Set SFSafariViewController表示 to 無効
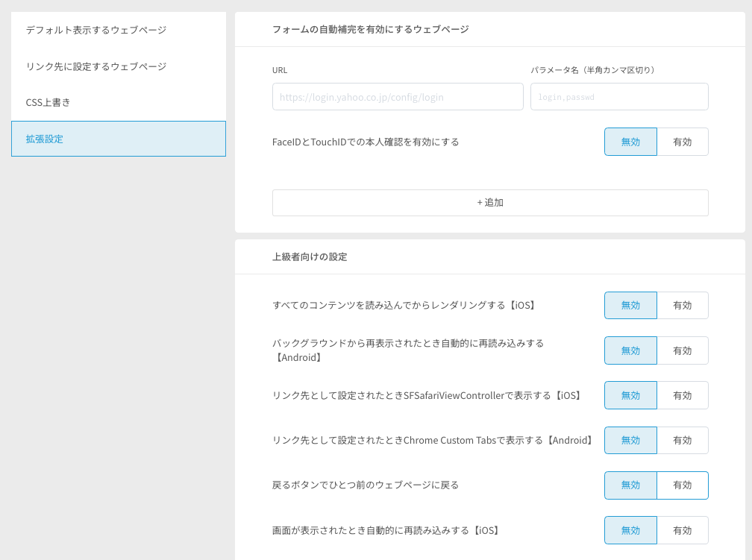The width and height of the screenshot is (752, 560). pos(630,395)
